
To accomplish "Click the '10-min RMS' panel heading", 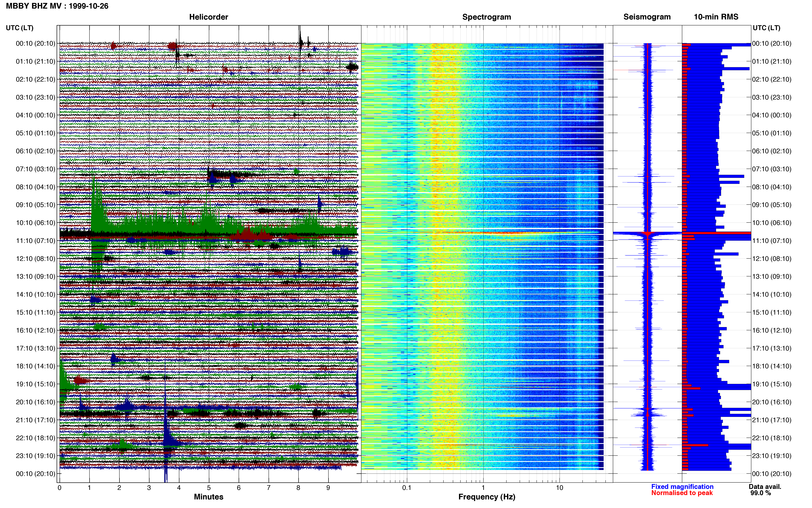I will point(716,17).
